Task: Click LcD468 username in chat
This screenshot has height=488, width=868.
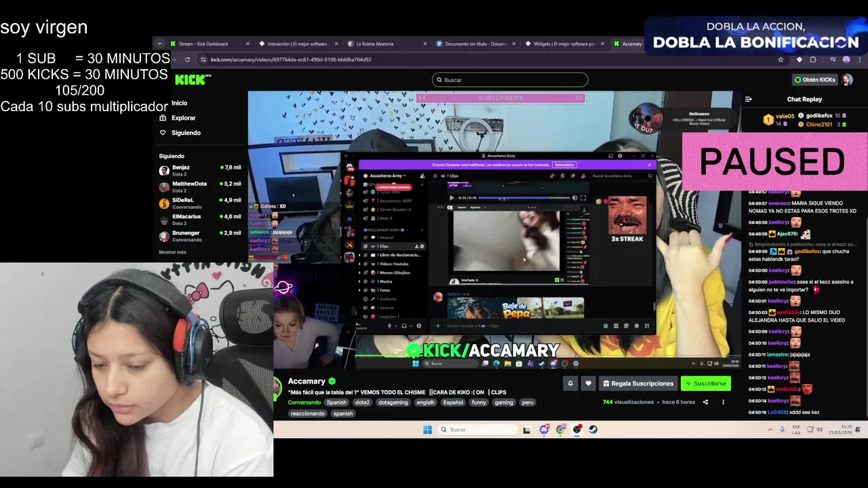Action: (x=778, y=412)
